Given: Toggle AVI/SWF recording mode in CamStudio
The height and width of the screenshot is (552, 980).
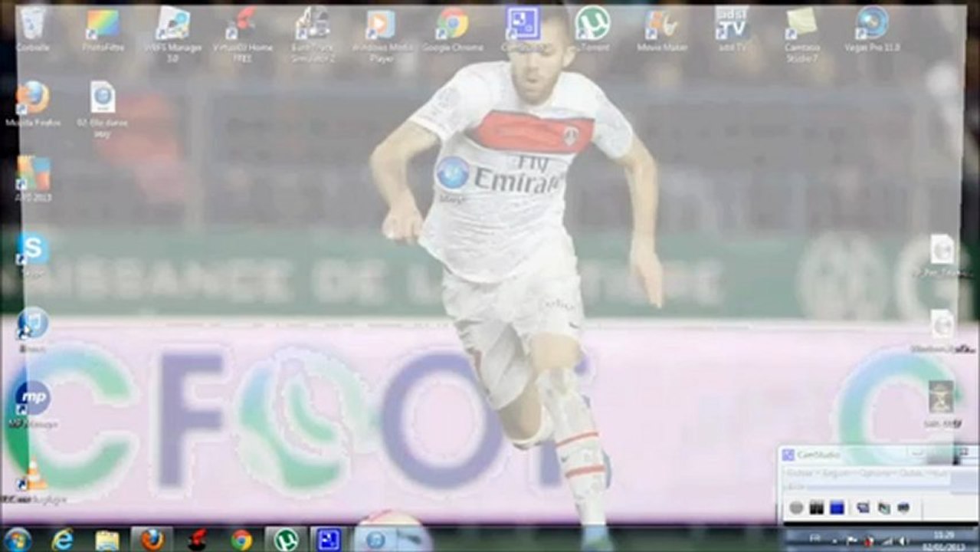Looking at the screenshot, I should 884,508.
